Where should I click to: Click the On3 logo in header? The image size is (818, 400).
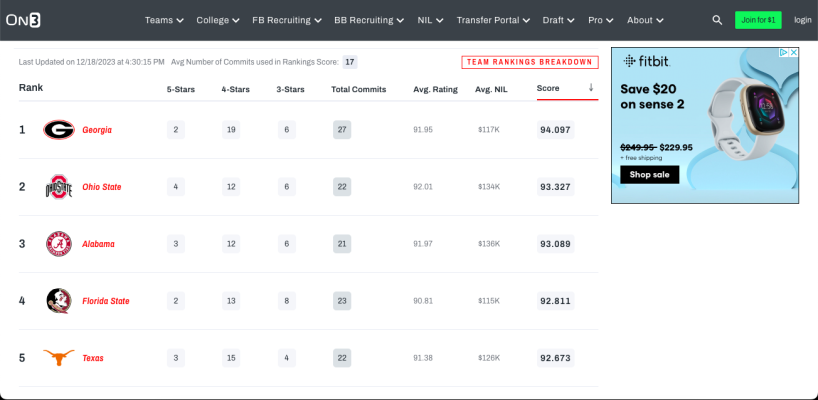pos(23,20)
